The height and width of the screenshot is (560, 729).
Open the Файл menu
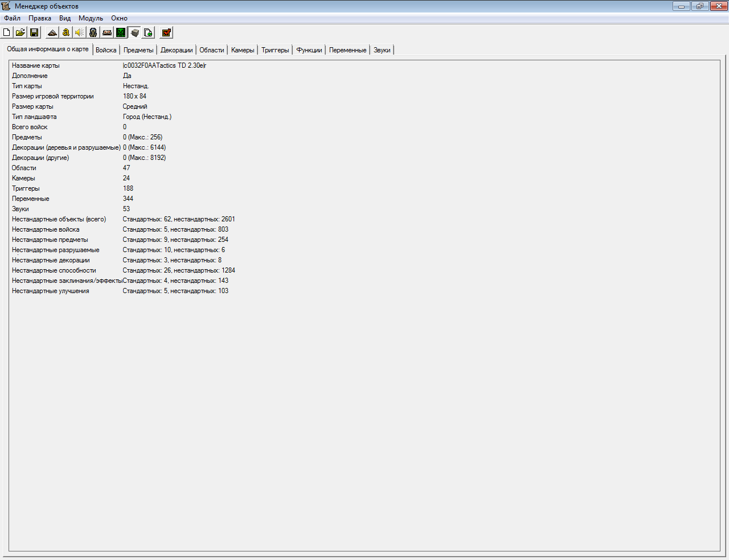12,18
